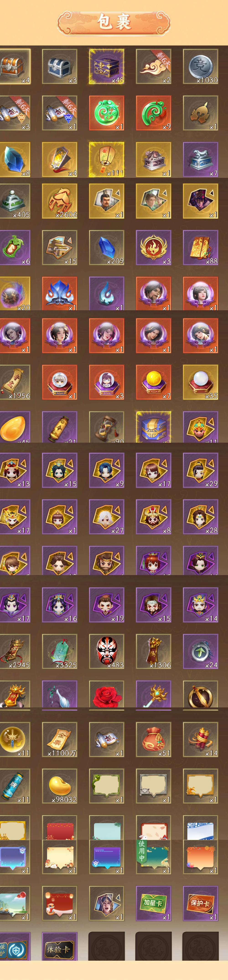Image resolution: width=228 pixels, height=980 pixels.
Task: Click the red rose item
Action: 106,694
